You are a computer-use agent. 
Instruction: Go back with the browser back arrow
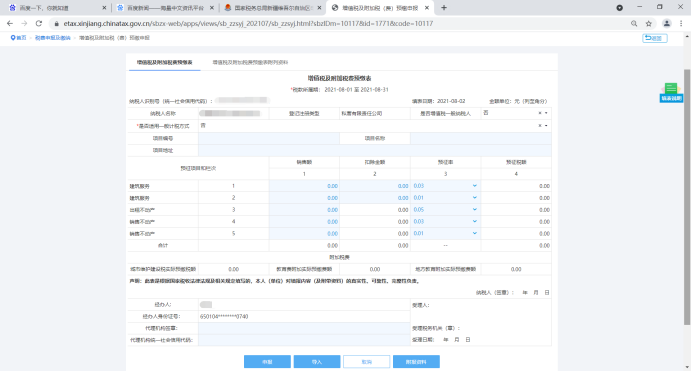click(x=10, y=23)
